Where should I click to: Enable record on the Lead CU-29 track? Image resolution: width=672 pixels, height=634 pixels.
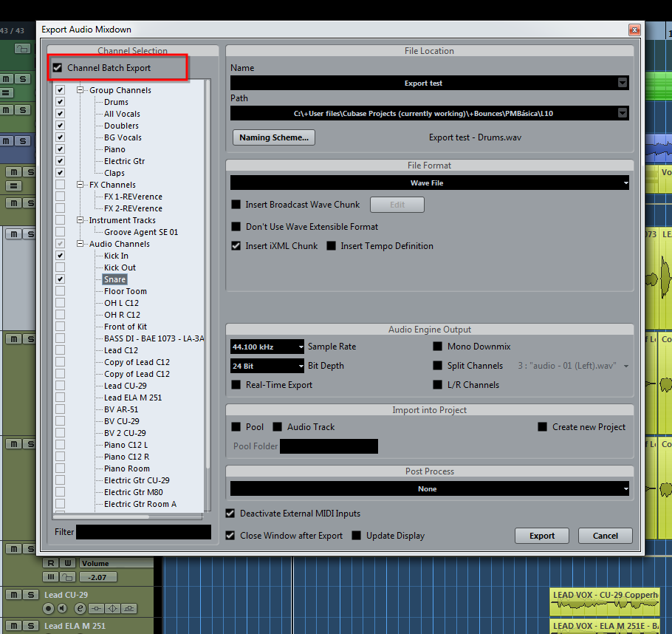click(49, 608)
